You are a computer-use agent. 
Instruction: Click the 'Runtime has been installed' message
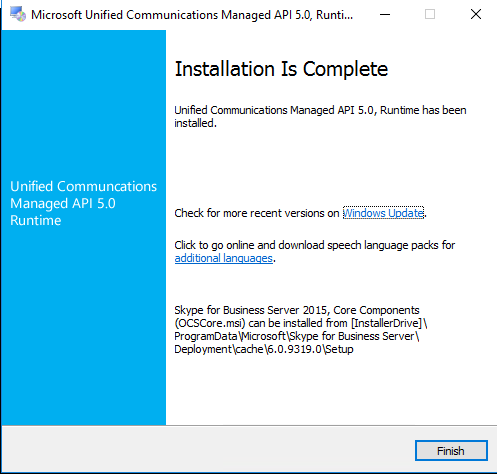[320, 117]
